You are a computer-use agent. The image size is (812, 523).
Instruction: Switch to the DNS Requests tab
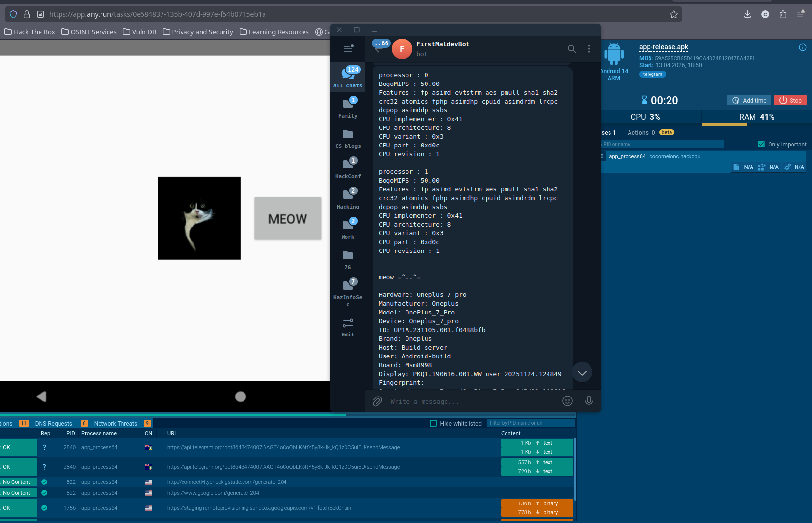[x=54, y=423]
